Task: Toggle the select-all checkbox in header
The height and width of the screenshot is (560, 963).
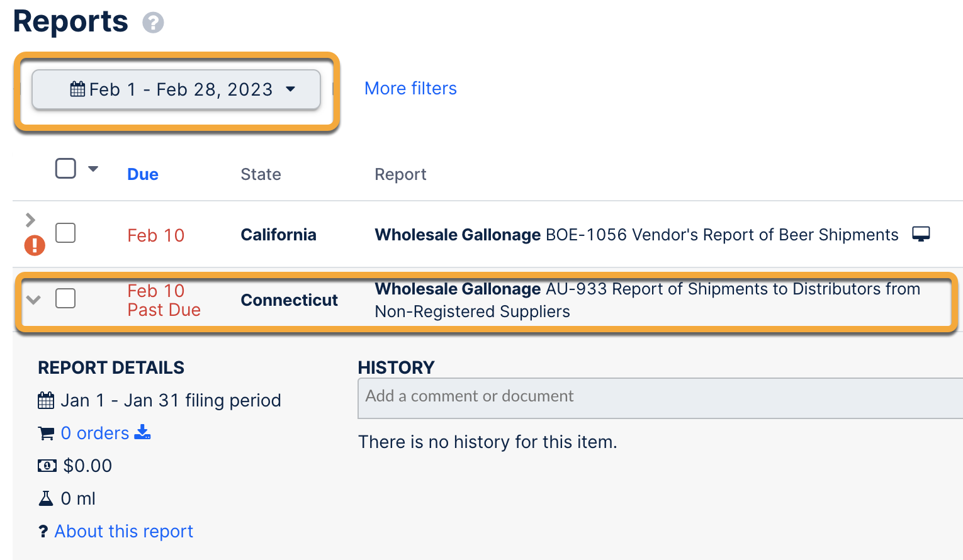Action: [65, 169]
